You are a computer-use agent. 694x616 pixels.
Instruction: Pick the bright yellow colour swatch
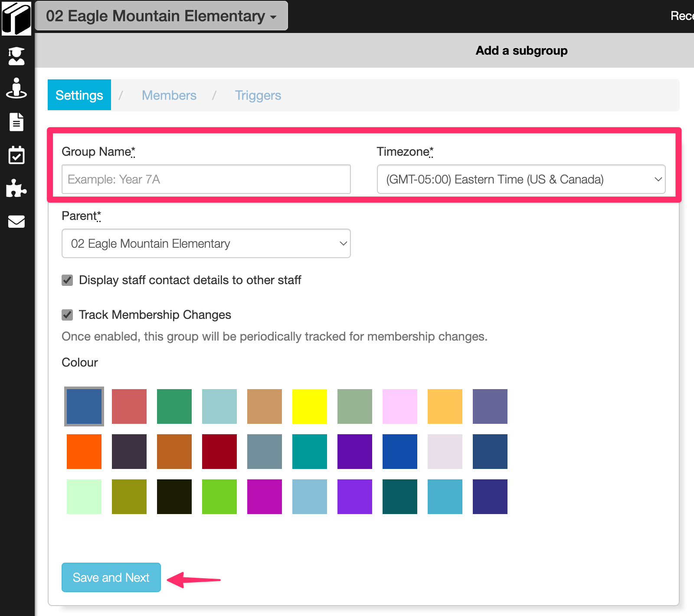point(310,406)
